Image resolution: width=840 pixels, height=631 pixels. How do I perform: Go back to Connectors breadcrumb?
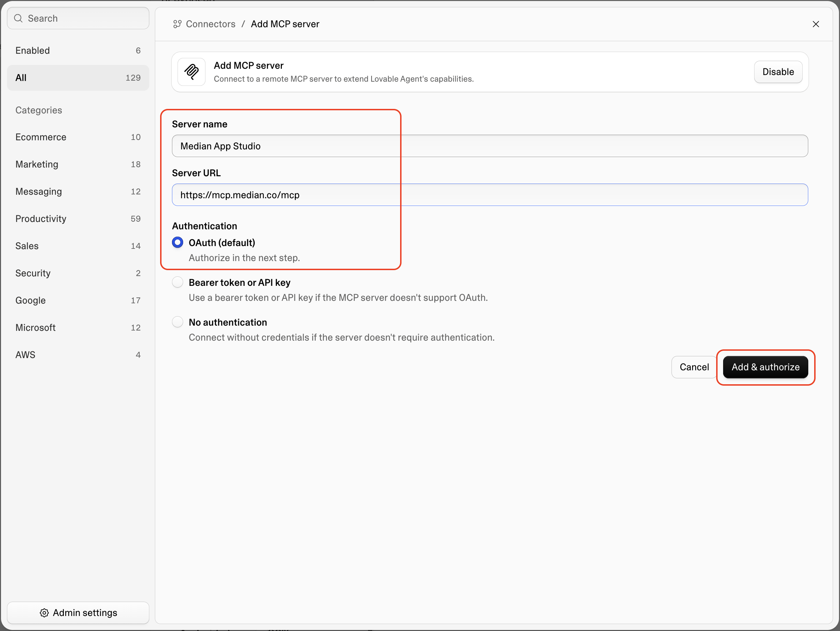click(x=210, y=24)
